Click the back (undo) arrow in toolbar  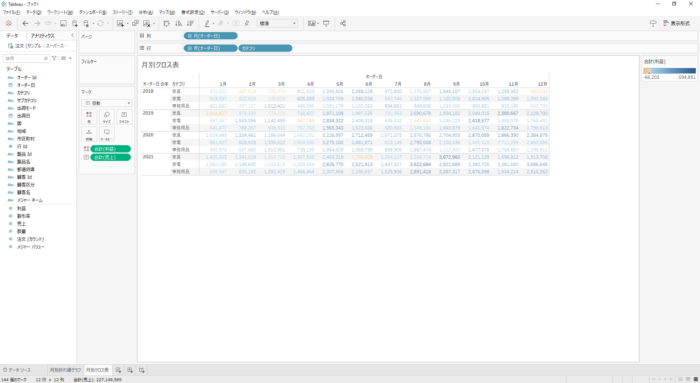(x=25, y=23)
